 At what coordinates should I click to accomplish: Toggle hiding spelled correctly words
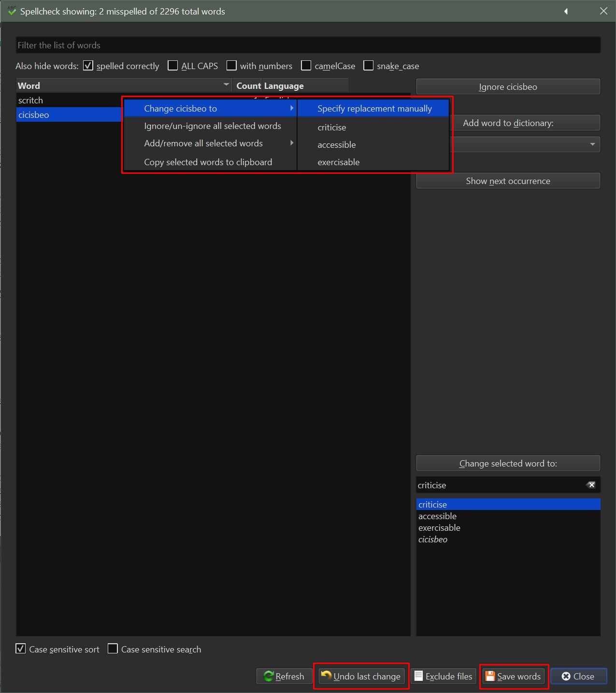tap(88, 65)
